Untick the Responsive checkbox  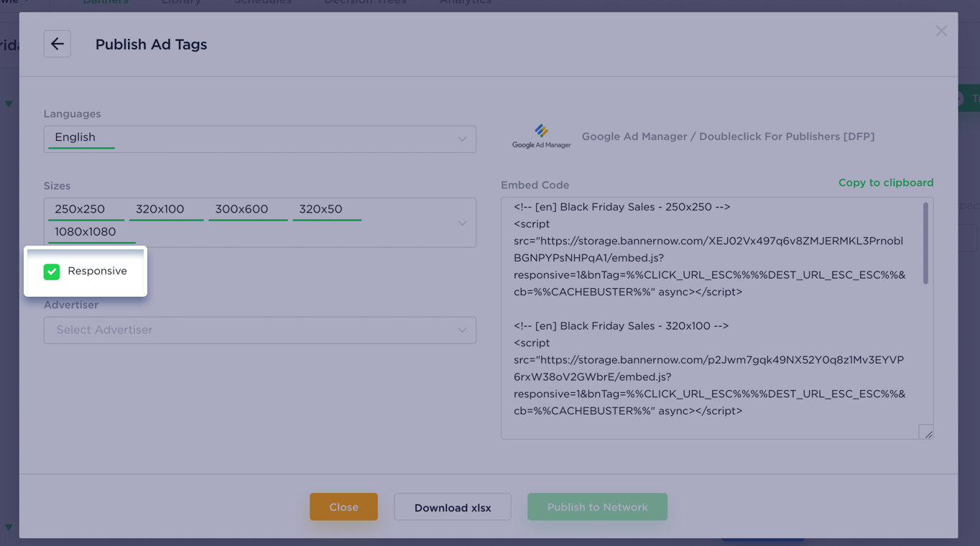tap(52, 272)
